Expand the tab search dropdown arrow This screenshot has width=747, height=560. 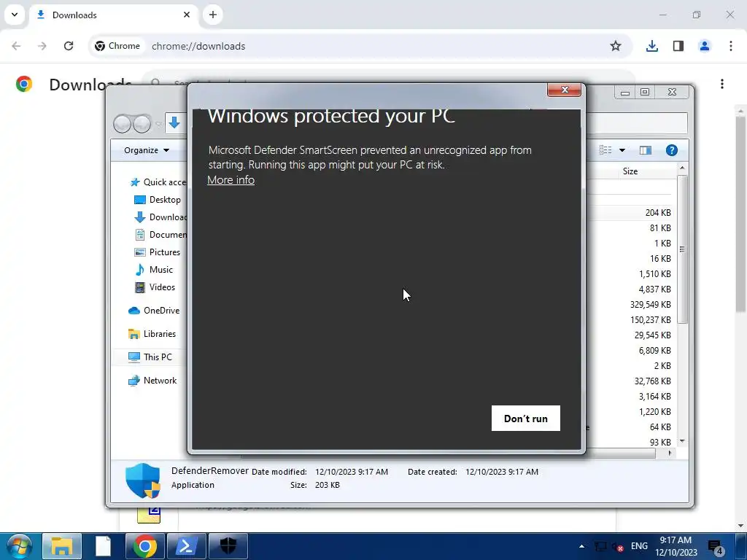pos(15,15)
